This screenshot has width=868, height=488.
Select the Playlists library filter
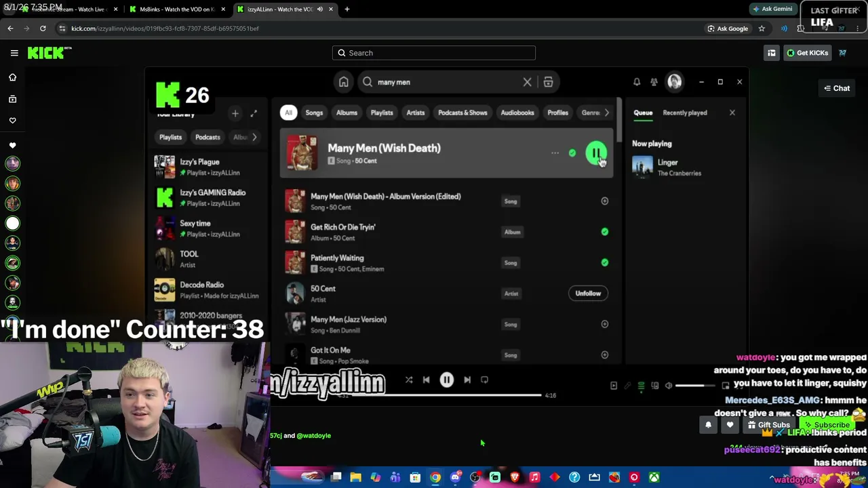click(x=170, y=137)
